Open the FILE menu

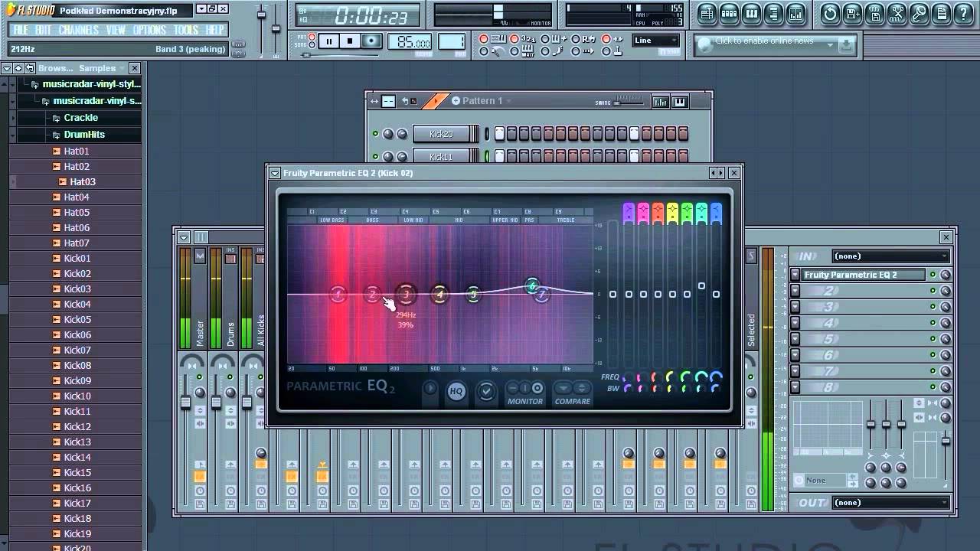(21, 30)
